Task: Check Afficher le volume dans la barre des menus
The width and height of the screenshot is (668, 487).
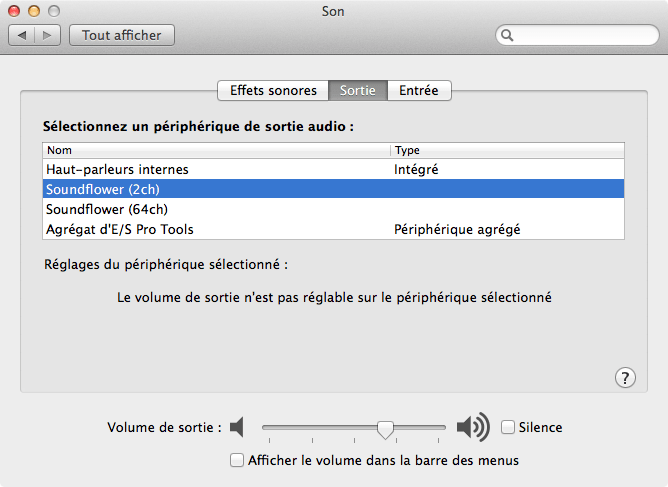Action: click(x=237, y=460)
